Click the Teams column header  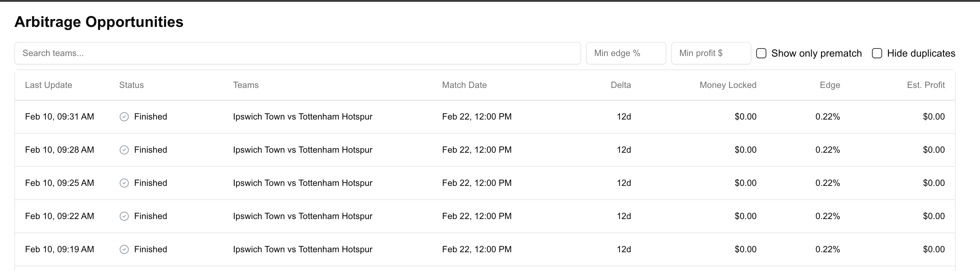[x=246, y=85]
